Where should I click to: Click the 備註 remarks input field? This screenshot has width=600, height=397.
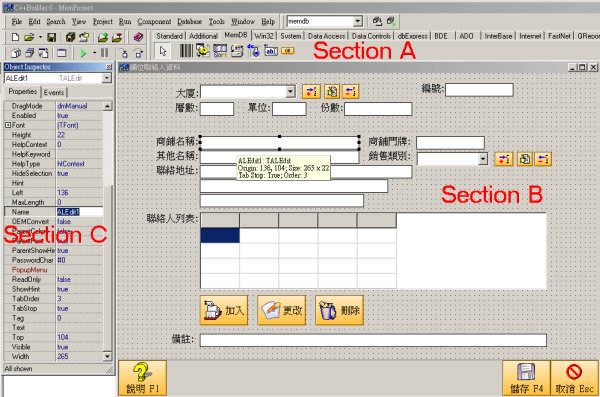click(373, 340)
